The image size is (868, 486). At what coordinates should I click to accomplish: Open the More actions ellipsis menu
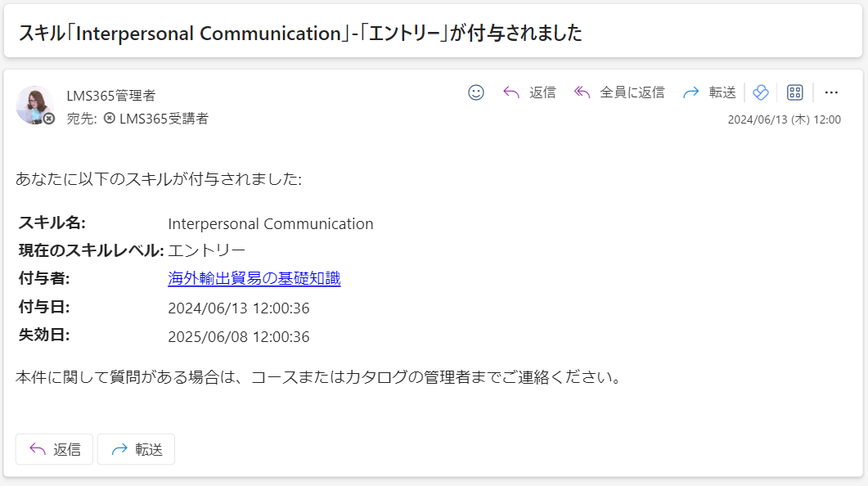coord(831,92)
